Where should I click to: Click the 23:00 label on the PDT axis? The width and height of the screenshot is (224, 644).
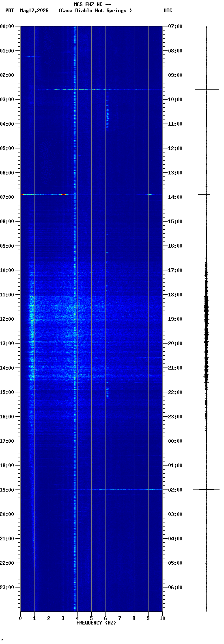pyautogui.click(x=7, y=587)
